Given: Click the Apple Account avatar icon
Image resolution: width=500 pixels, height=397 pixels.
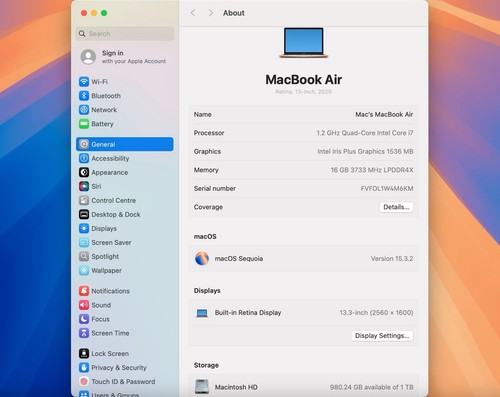Looking at the screenshot, I should coord(88,57).
